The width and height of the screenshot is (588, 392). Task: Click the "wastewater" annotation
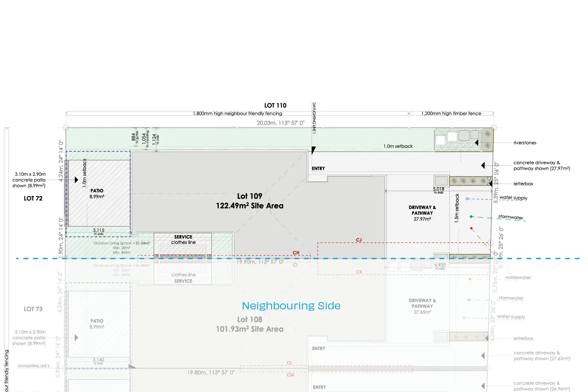click(x=518, y=278)
